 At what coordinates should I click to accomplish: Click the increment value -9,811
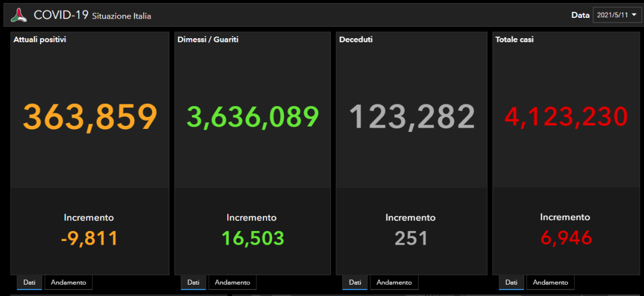click(x=89, y=239)
